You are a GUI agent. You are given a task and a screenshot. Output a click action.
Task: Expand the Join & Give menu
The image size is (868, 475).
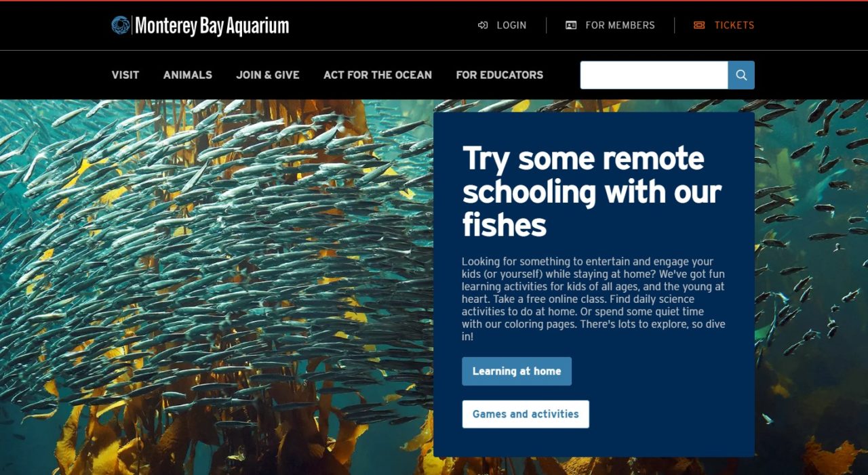click(268, 75)
